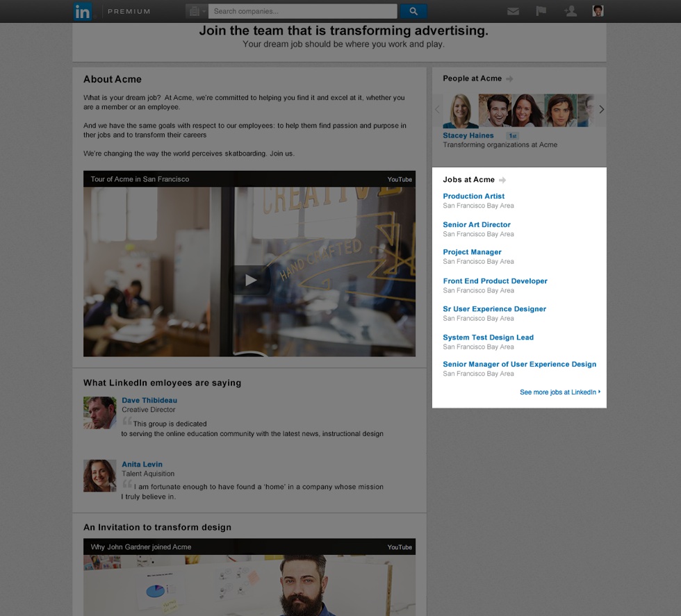This screenshot has height=616, width=681.
Task: Follow See more jobs at LinkedIn
Action: coord(560,392)
